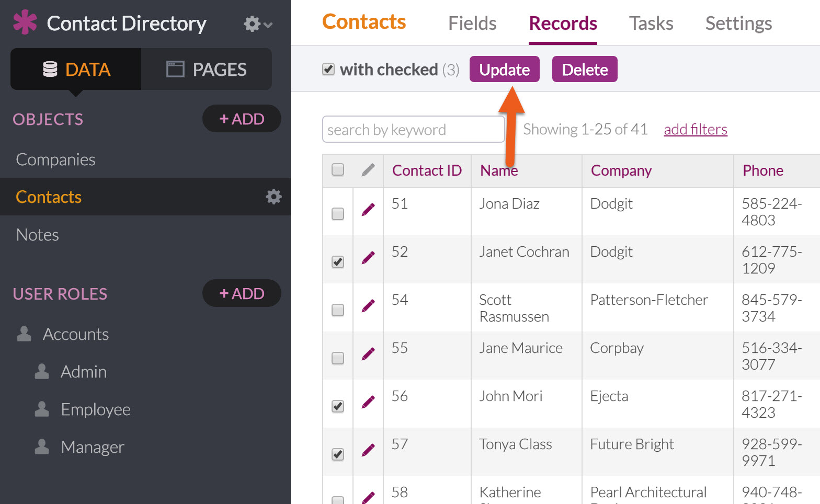Click the pencil icon for Scott Rasmussen

[368, 306]
